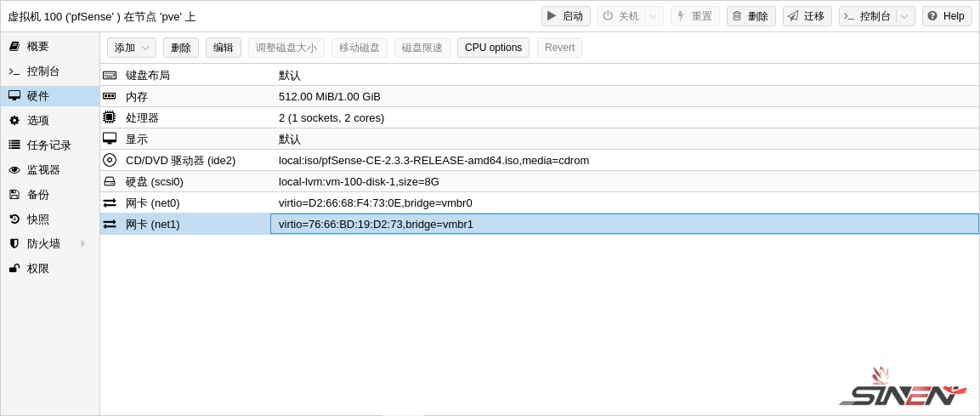Open the 硬件 section
The image size is (980, 416).
[50, 96]
